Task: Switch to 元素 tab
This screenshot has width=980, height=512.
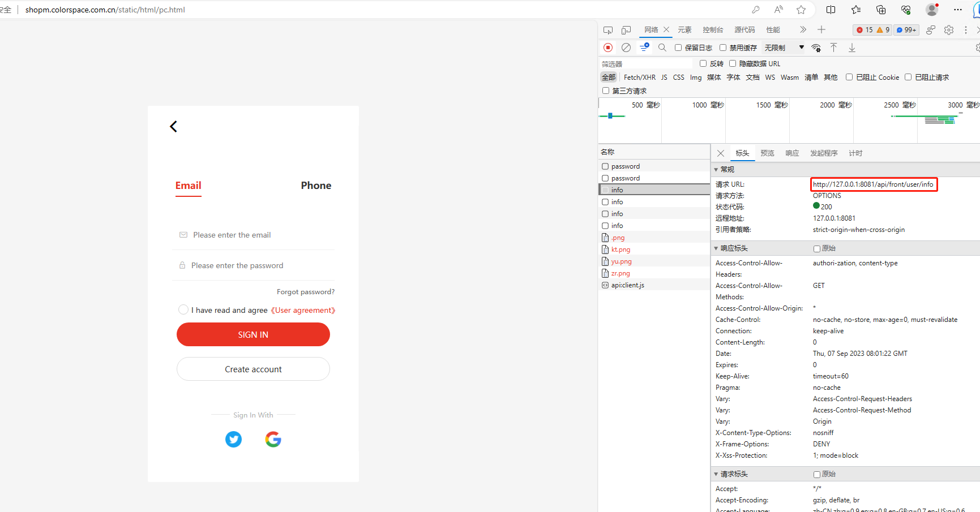Action: coord(685,30)
